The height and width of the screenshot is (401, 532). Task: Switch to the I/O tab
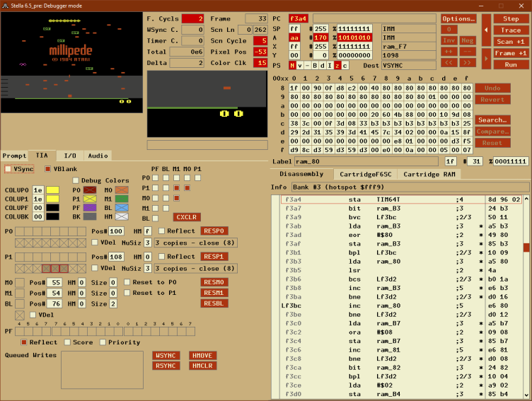click(70, 156)
